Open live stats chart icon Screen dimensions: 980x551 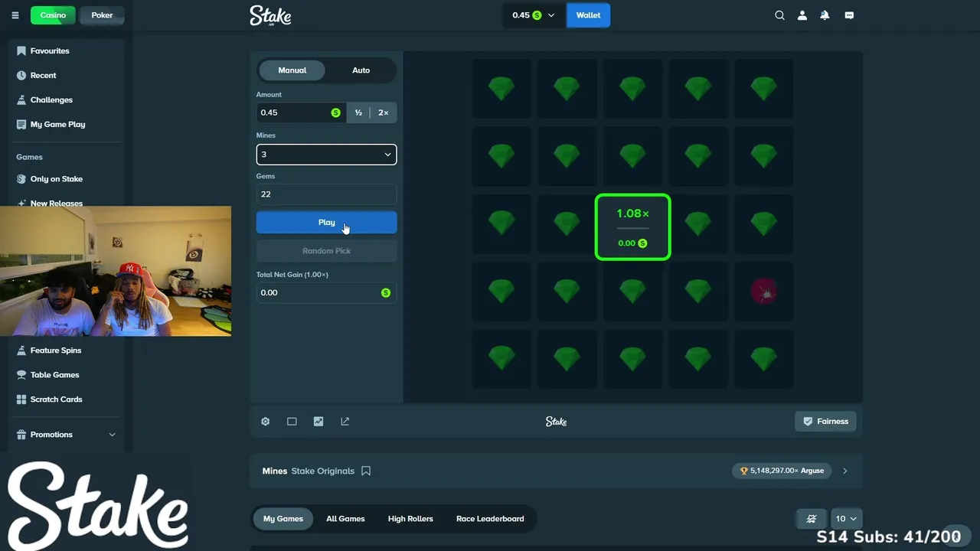pyautogui.click(x=318, y=422)
